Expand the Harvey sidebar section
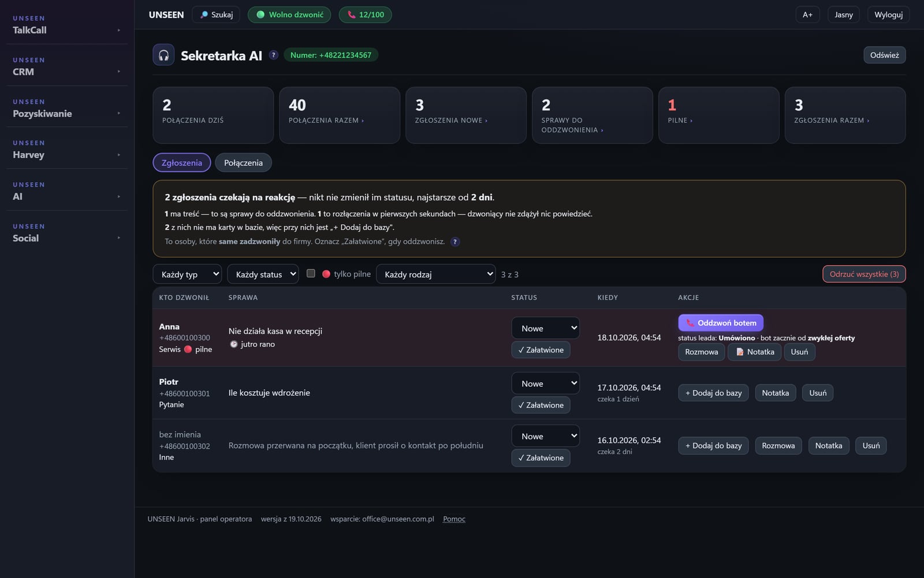 coord(67,149)
